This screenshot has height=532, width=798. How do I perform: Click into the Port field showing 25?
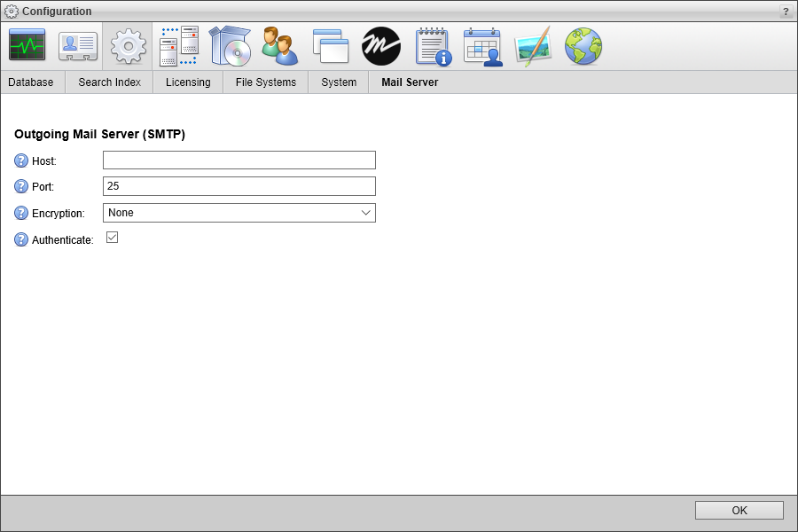[239, 186]
